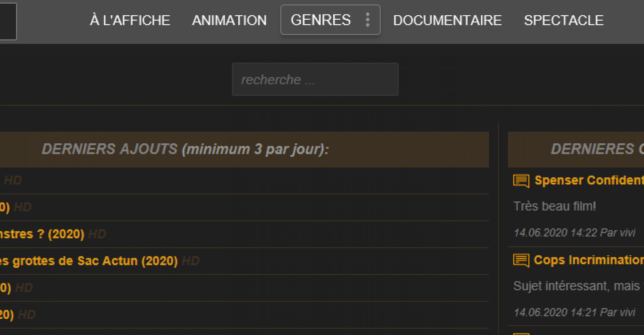
Task: Open the entry ending in "nstres ? (2020)"
Action: (42, 234)
